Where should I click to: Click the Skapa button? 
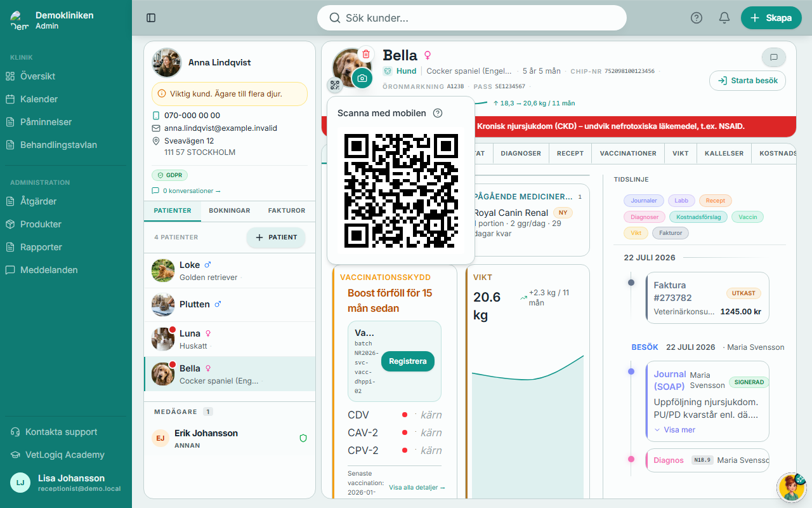pyautogui.click(x=771, y=18)
